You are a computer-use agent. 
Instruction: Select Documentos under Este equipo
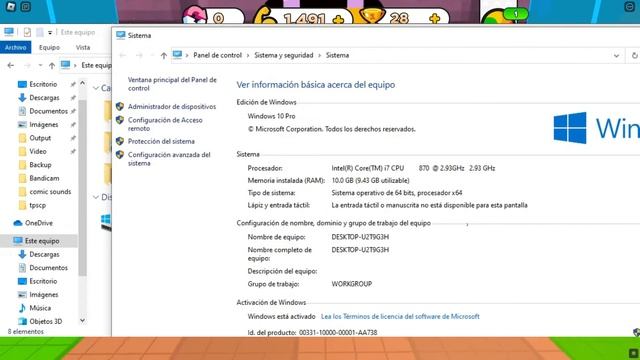tap(48, 268)
